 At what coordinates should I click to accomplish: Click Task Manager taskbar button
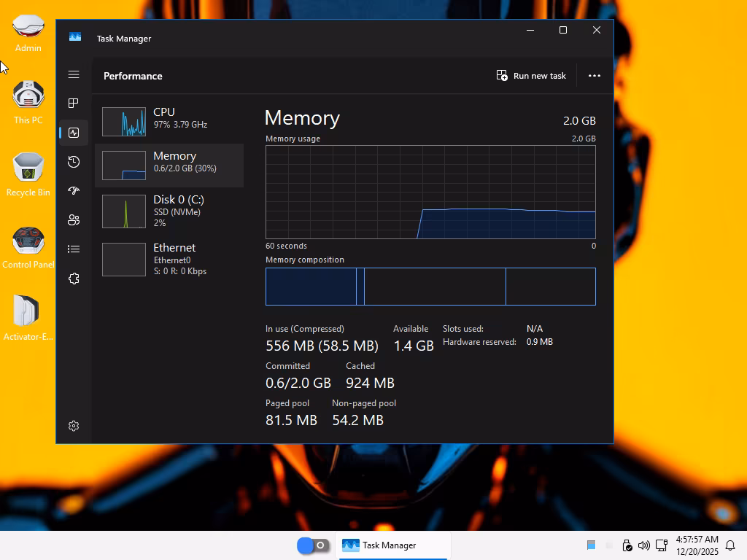coord(392,545)
